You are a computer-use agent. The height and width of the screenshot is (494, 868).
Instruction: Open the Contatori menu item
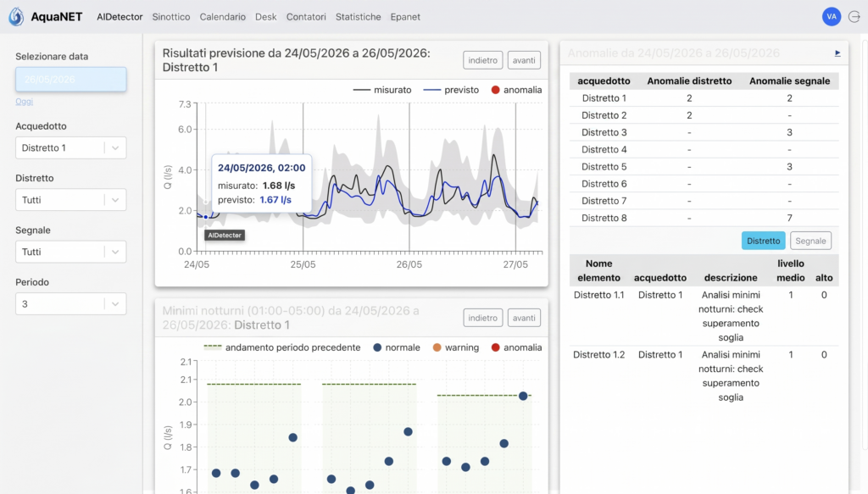(306, 17)
